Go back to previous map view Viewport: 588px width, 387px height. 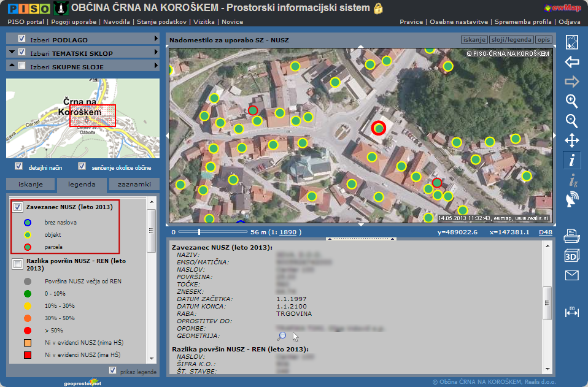coord(571,62)
